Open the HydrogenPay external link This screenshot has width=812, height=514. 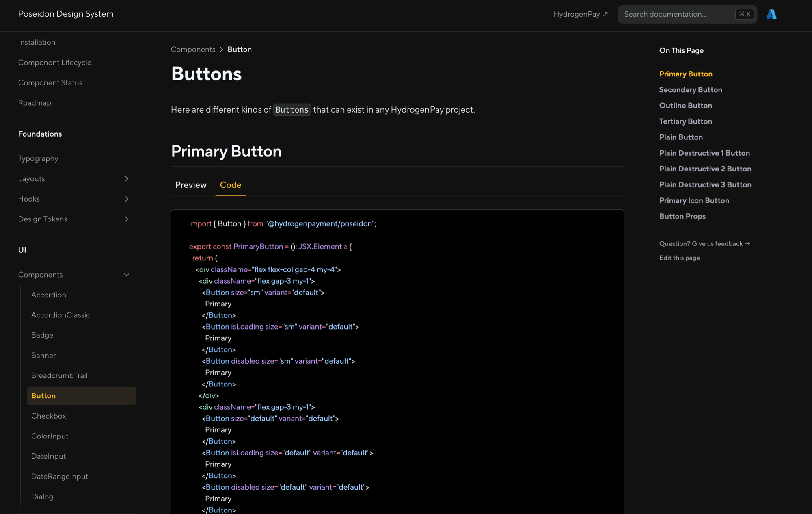coord(581,14)
